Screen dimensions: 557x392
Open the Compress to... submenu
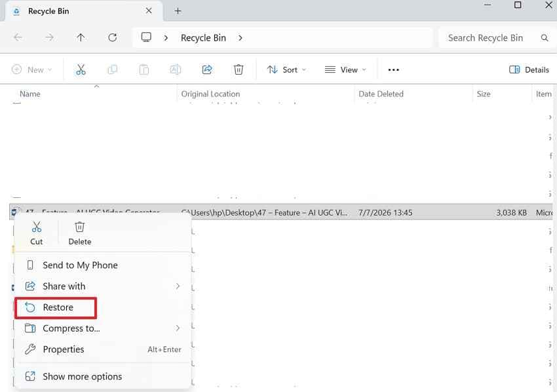click(102, 328)
